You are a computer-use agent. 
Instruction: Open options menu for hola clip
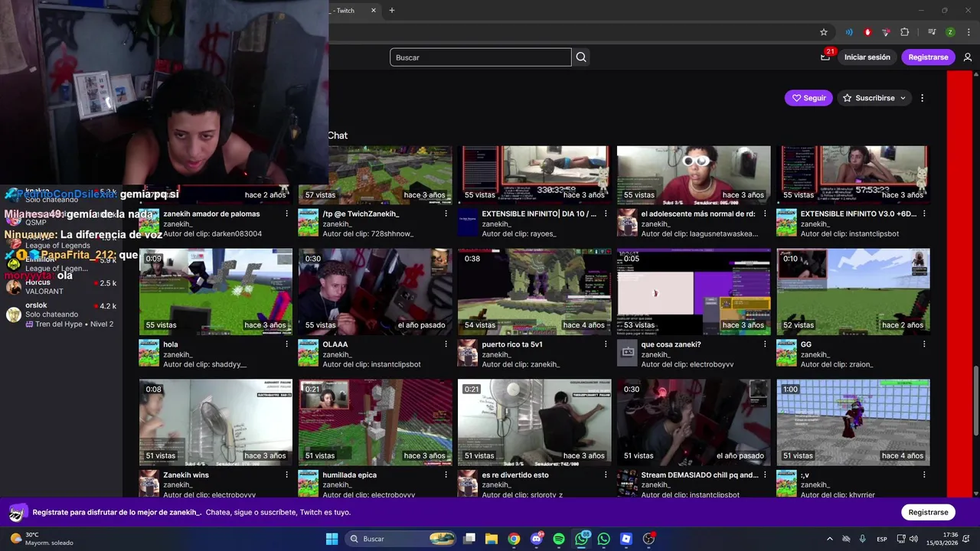[287, 344]
